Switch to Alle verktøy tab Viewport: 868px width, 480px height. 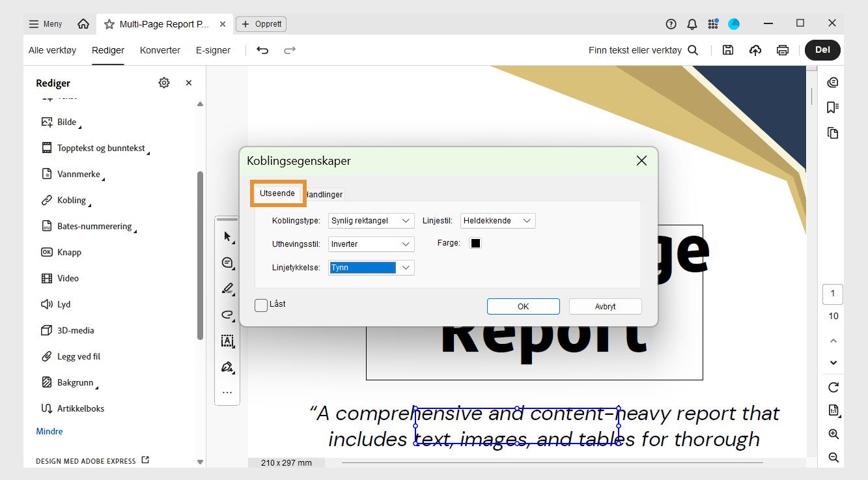(x=52, y=50)
